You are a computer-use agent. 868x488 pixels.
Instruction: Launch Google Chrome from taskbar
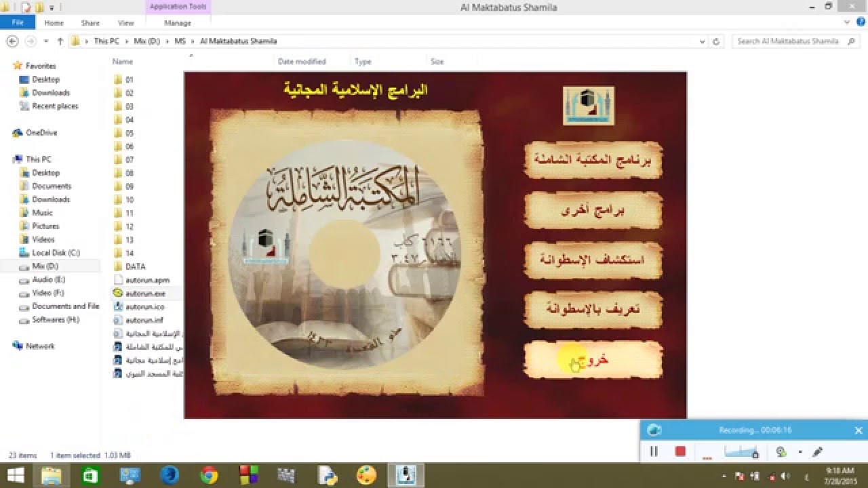208,475
